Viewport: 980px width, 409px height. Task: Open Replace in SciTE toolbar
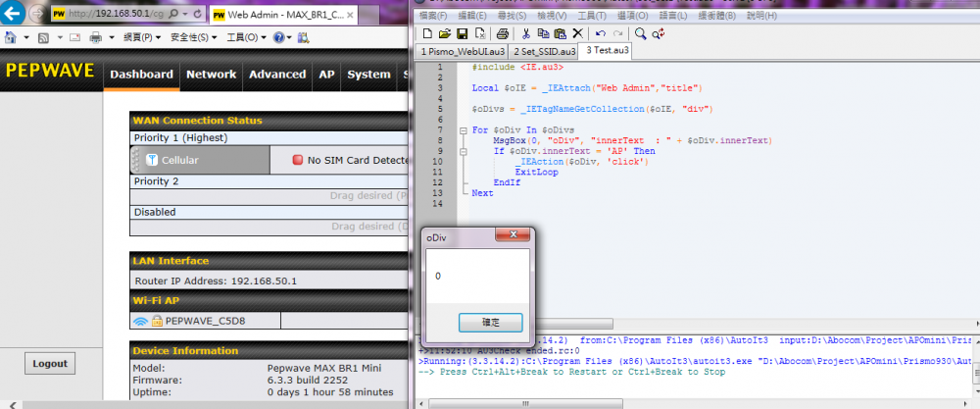tap(658, 33)
